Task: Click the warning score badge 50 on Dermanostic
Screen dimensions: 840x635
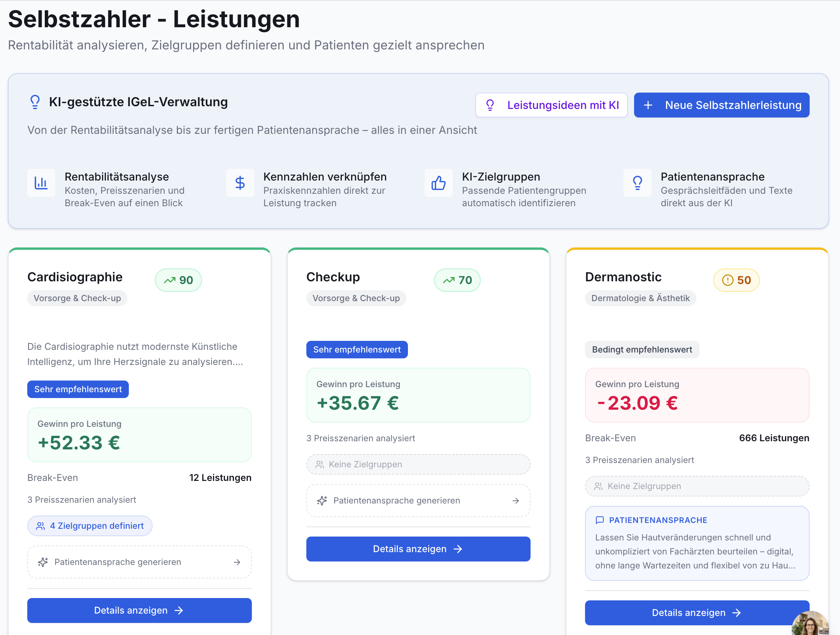Action: click(736, 280)
